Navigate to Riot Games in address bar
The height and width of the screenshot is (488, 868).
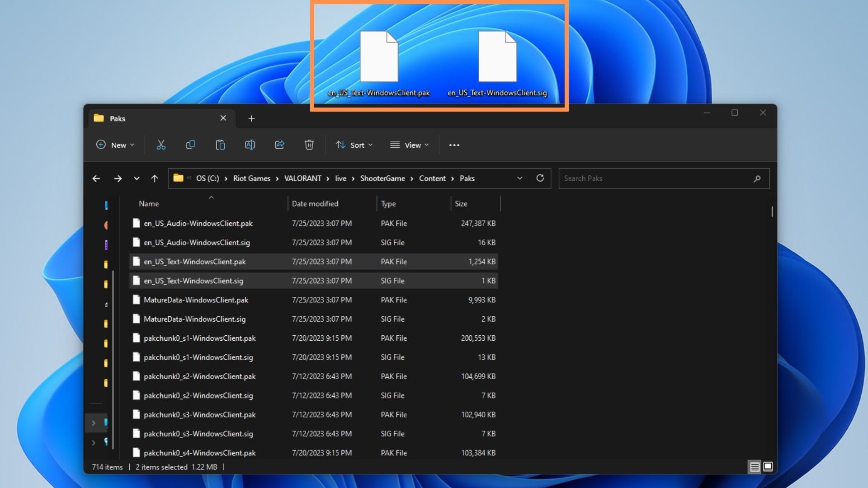[252, 178]
